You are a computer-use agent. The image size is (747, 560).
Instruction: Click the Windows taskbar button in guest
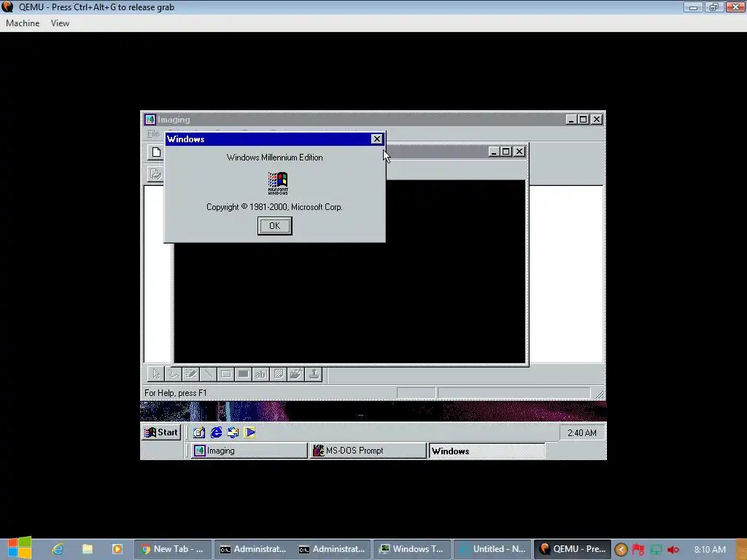click(487, 451)
